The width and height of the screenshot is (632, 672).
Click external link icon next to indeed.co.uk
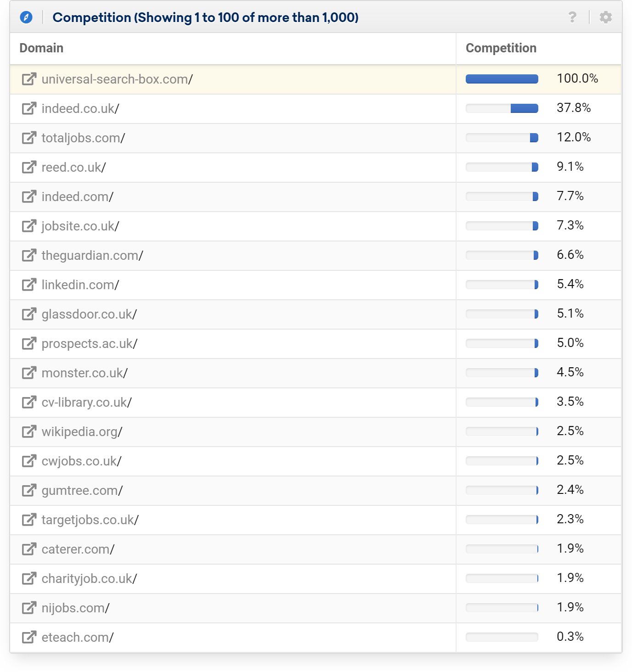[29, 109]
